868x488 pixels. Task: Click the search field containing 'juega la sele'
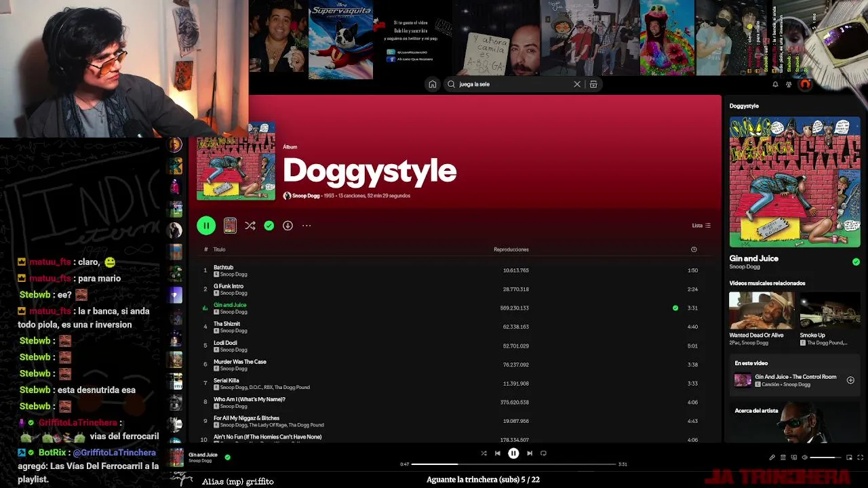click(515, 84)
